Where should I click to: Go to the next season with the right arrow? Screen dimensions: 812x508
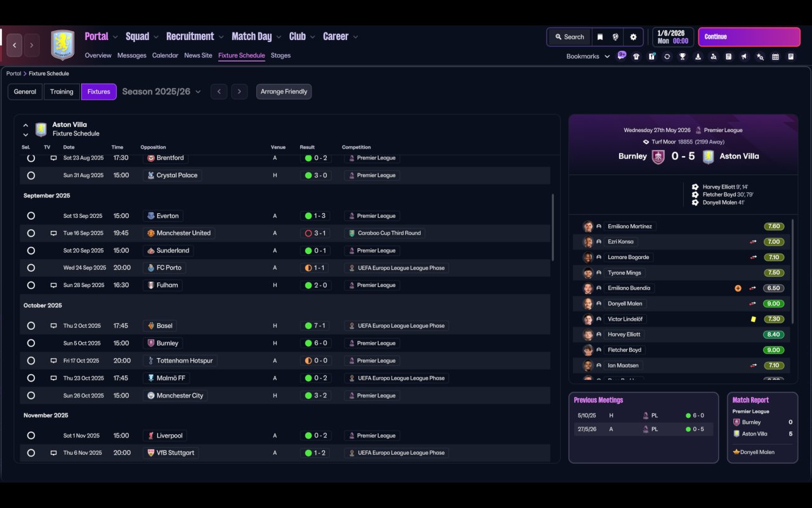click(239, 91)
